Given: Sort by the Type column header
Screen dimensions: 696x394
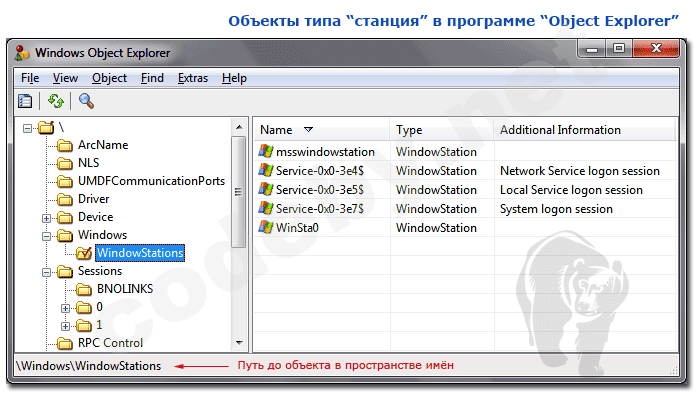Looking at the screenshot, I should tap(442, 130).
